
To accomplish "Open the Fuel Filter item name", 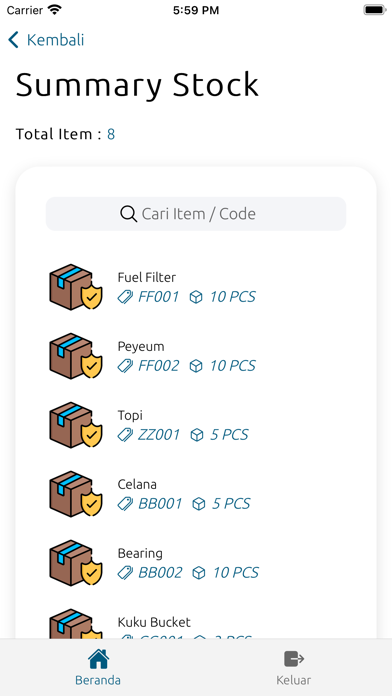I will point(147,277).
